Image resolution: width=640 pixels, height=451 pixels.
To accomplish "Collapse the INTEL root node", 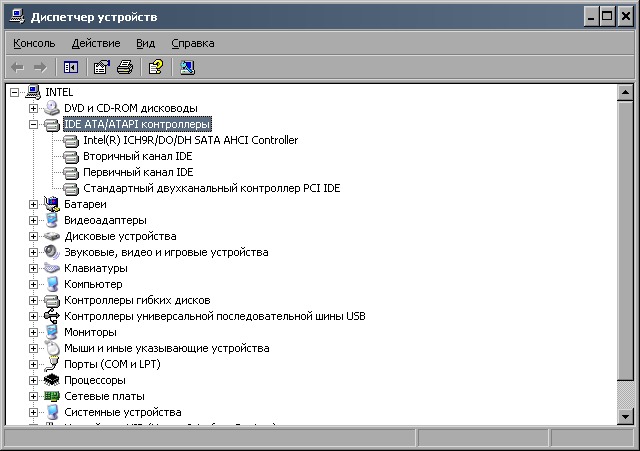I will [x=14, y=92].
